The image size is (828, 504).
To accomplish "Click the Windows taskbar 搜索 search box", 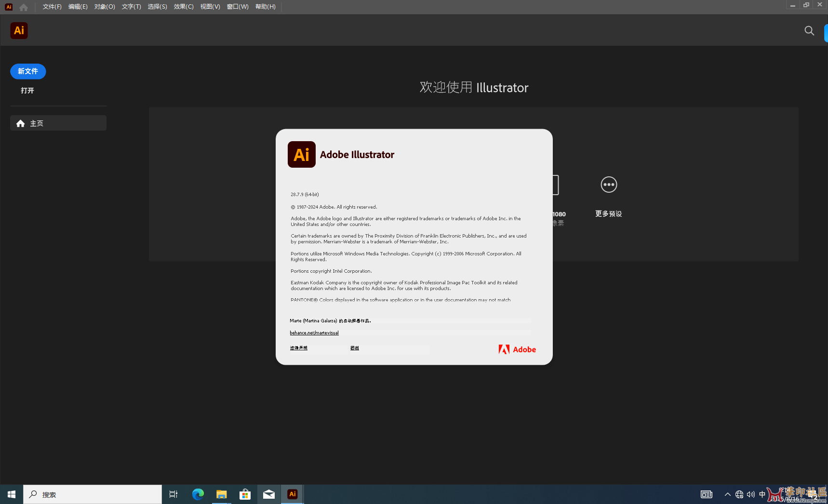I will pos(93,494).
